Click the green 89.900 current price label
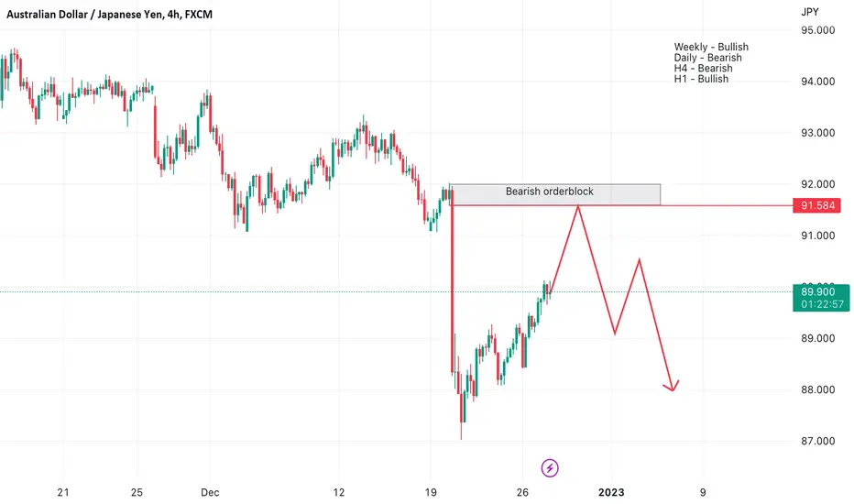The height and width of the screenshot is (504, 854). [821, 298]
